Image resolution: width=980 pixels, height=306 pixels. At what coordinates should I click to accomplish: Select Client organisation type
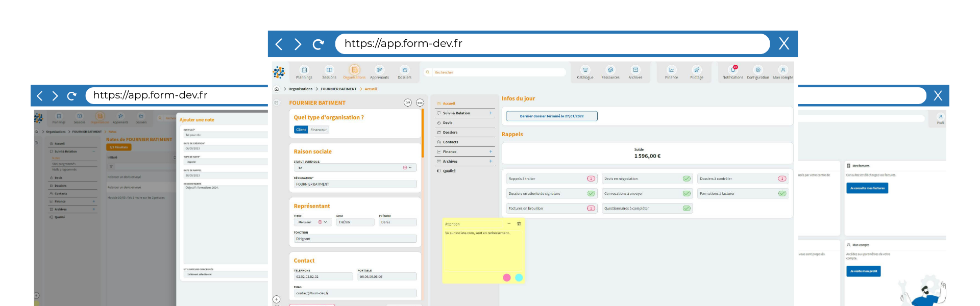(301, 130)
